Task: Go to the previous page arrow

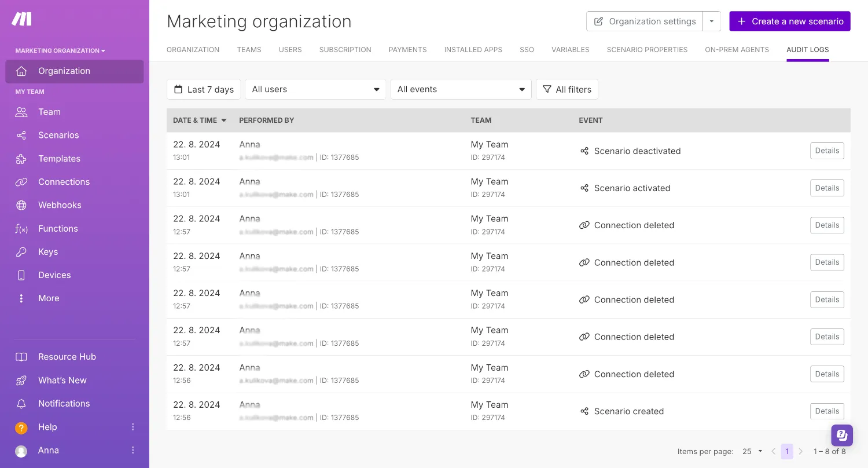Action: [x=773, y=451]
